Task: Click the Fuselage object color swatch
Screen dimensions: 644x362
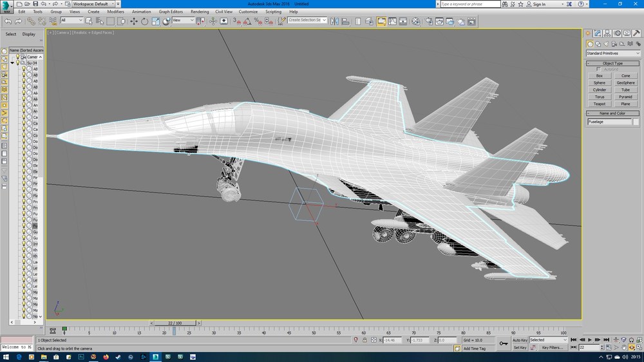Action: point(636,122)
